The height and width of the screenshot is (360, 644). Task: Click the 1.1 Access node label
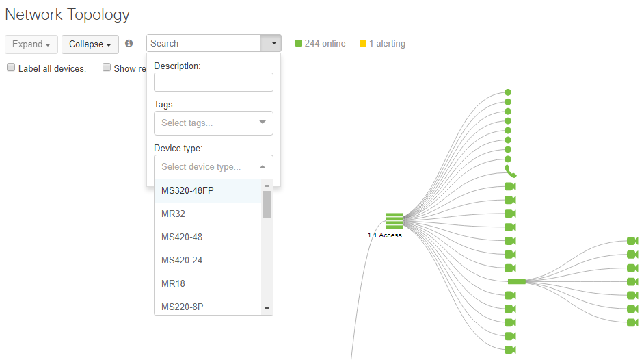[x=384, y=235]
